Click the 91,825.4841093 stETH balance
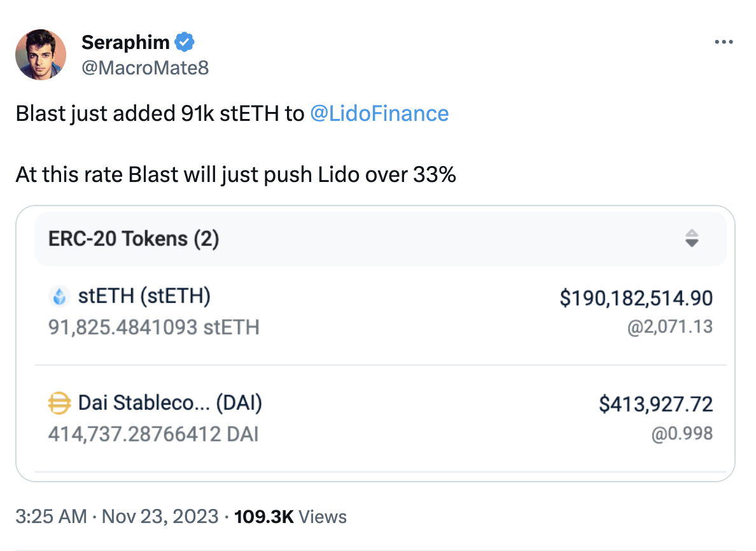Screen dimensions: 756x551 (x=154, y=327)
